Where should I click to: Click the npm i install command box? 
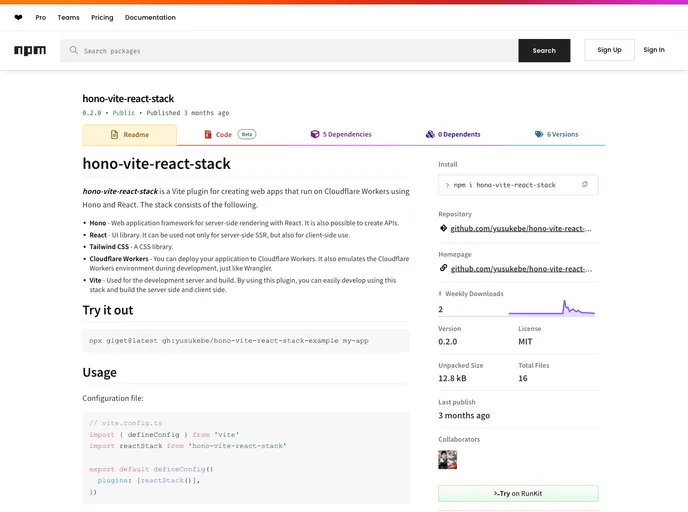(518, 185)
